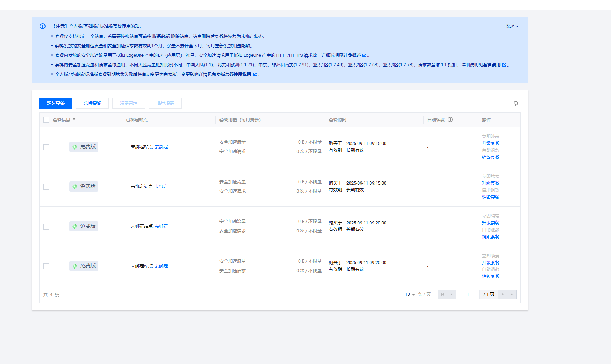Check the fourth 免费版 row checkbox
The image size is (611, 364).
46,266
